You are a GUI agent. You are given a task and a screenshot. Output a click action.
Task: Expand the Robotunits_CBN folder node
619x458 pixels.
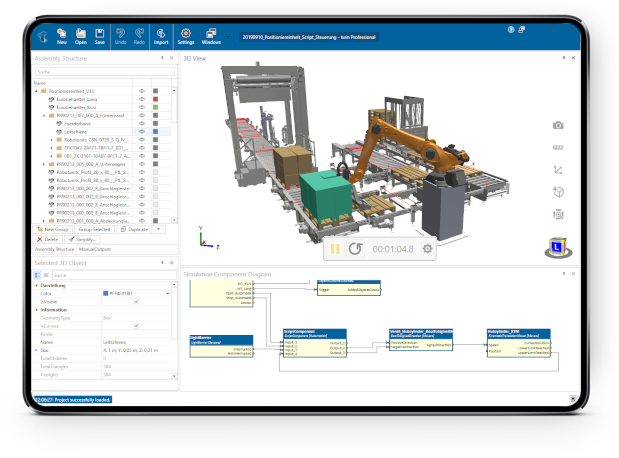52,140
